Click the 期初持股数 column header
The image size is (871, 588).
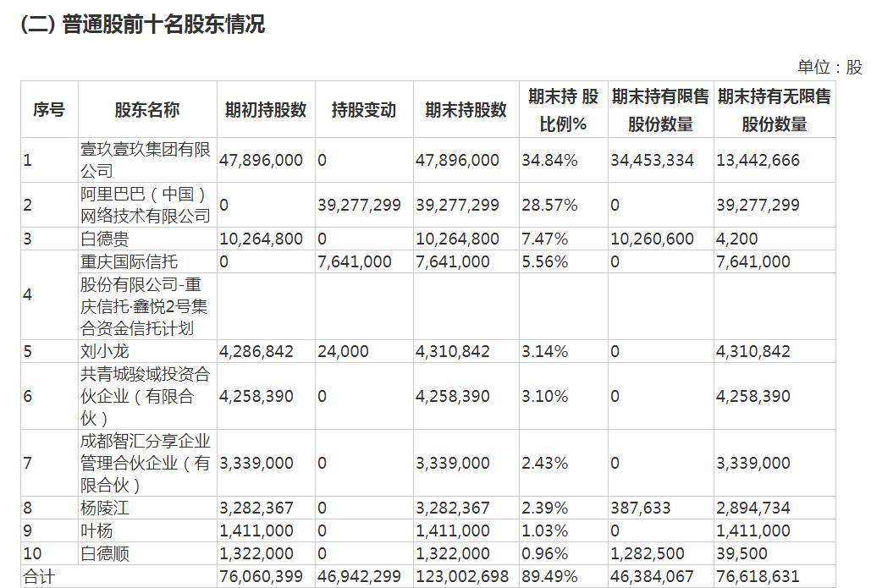[x=266, y=109]
